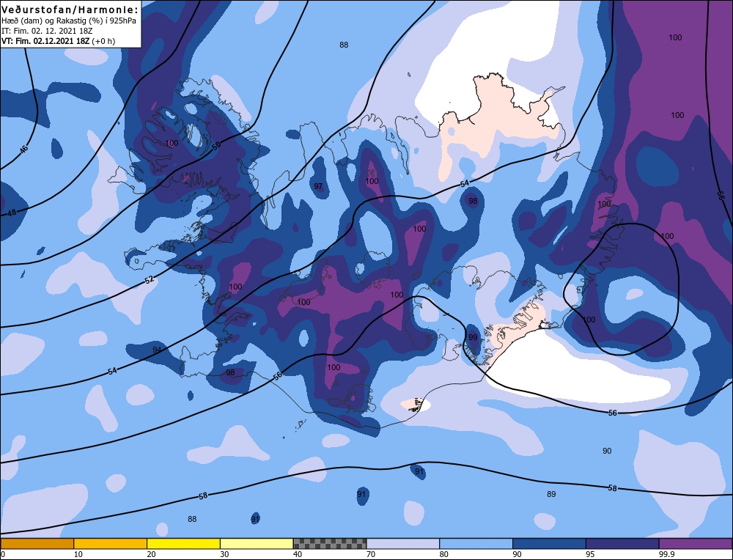Click the orange 10–20 legend swatch
This screenshot has height=560, width=733.
[x=111, y=543]
